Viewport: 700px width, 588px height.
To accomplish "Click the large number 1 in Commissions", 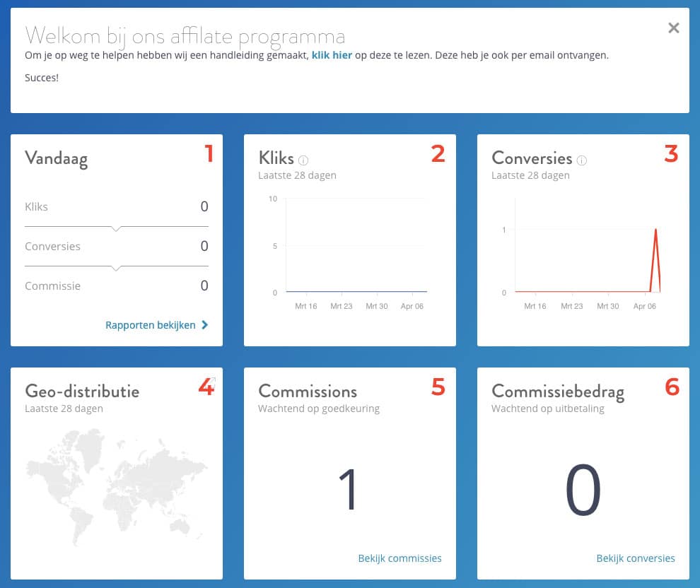I will pyautogui.click(x=349, y=489).
